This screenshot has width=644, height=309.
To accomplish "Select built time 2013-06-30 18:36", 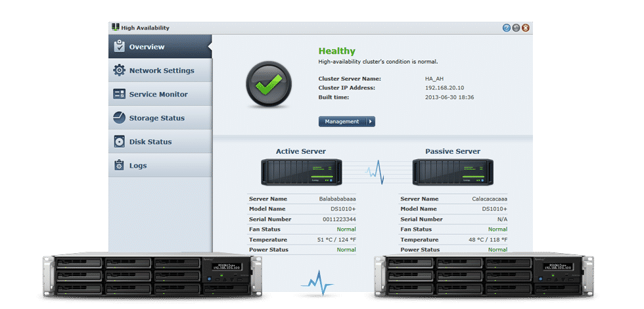I will [449, 97].
